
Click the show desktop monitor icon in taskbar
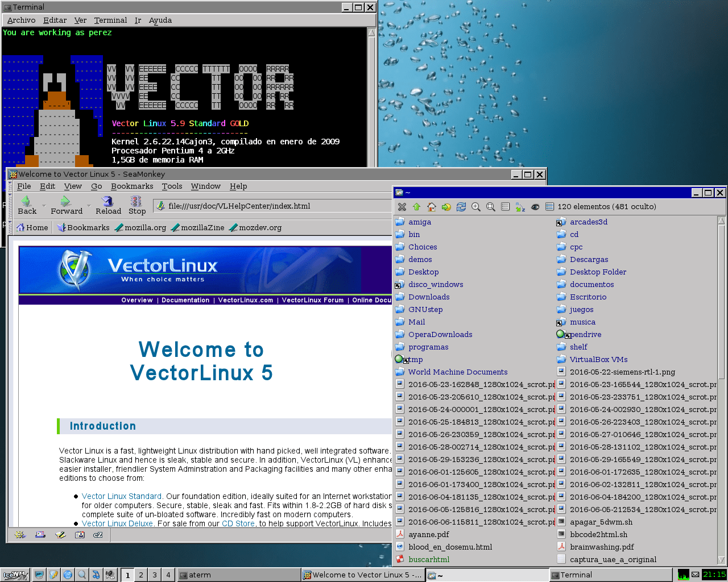coord(39,575)
